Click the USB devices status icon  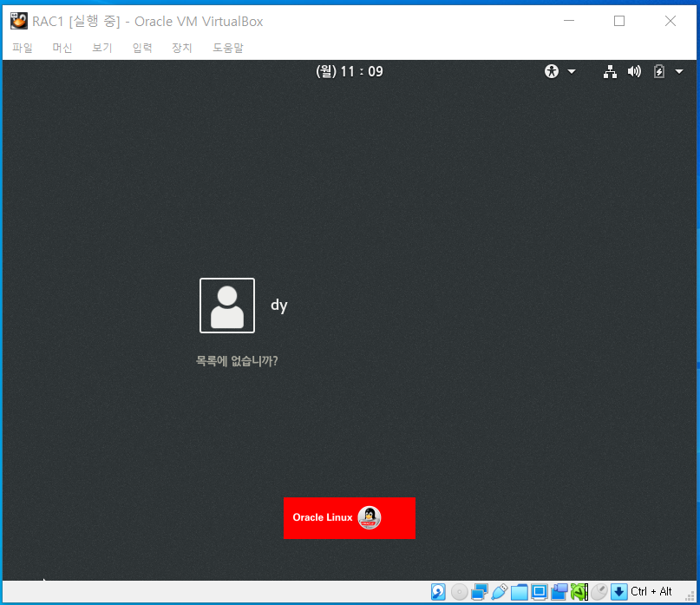(x=499, y=592)
